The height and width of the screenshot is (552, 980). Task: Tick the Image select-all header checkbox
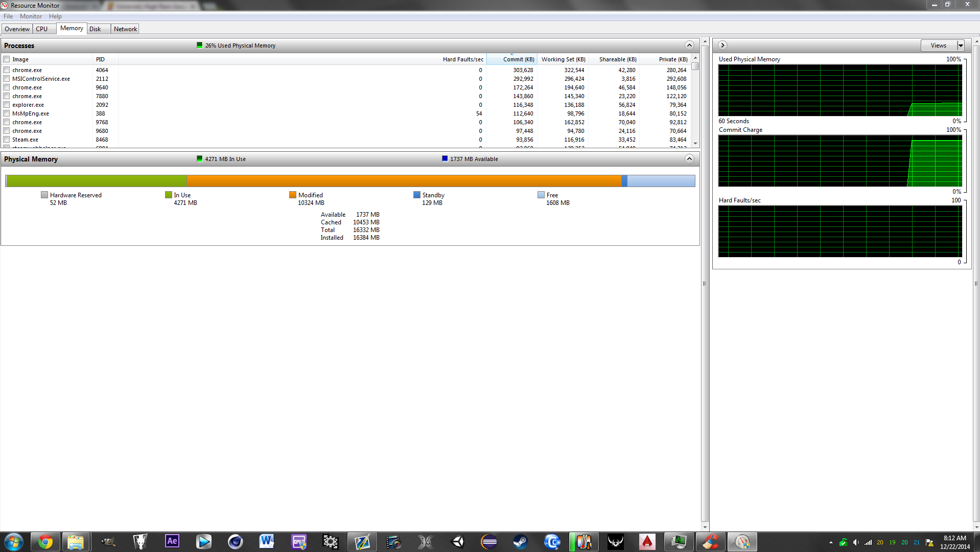[x=7, y=59]
